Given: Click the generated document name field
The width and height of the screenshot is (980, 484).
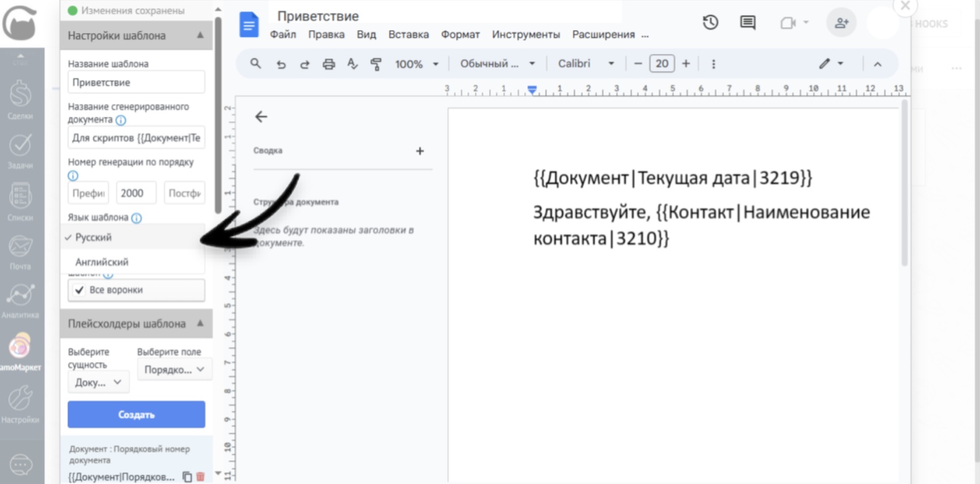Looking at the screenshot, I should coord(136,137).
